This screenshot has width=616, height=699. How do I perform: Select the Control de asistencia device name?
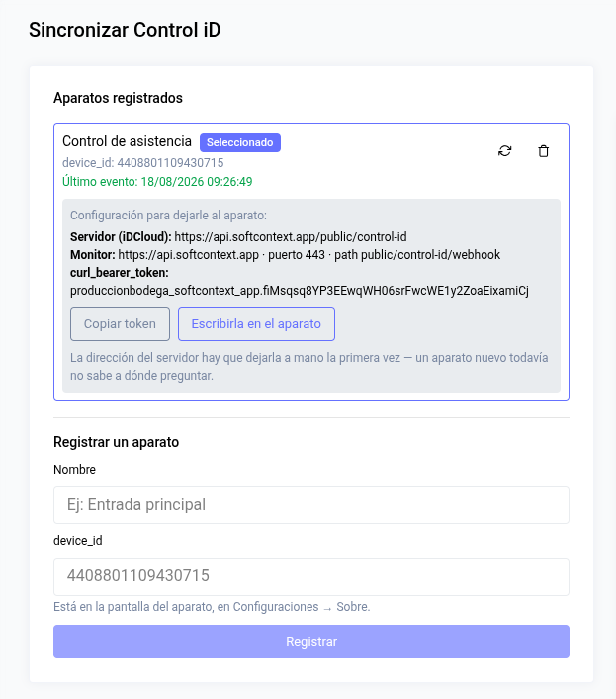tap(127, 141)
